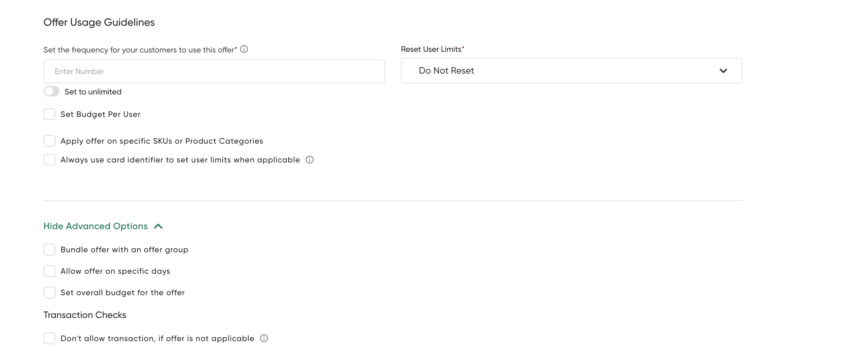Tick Bundle offer with an offer group
This screenshot has height=351, width=868.
tap(50, 250)
